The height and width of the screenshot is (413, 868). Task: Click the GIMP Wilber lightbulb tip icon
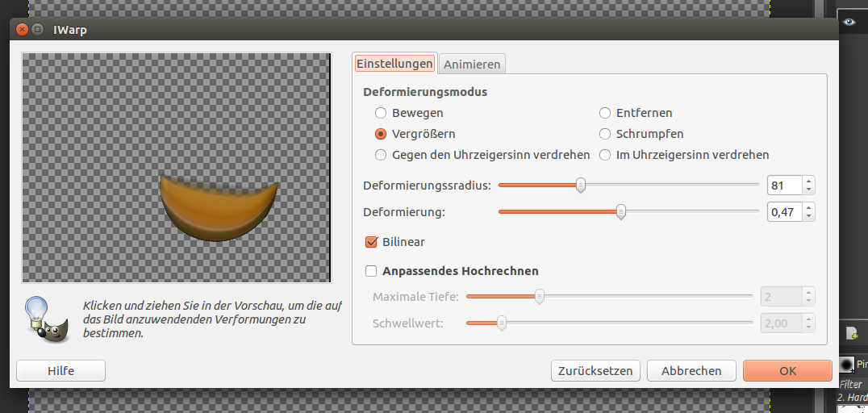pyautogui.click(x=47, y=320)
